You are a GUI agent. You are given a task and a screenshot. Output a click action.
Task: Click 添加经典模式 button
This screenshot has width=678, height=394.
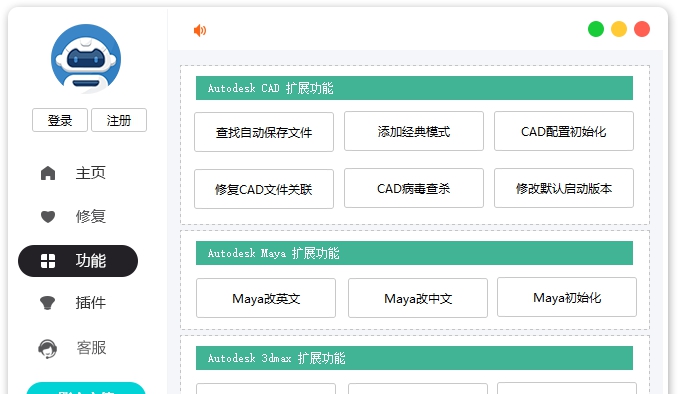tap(414, 131)
